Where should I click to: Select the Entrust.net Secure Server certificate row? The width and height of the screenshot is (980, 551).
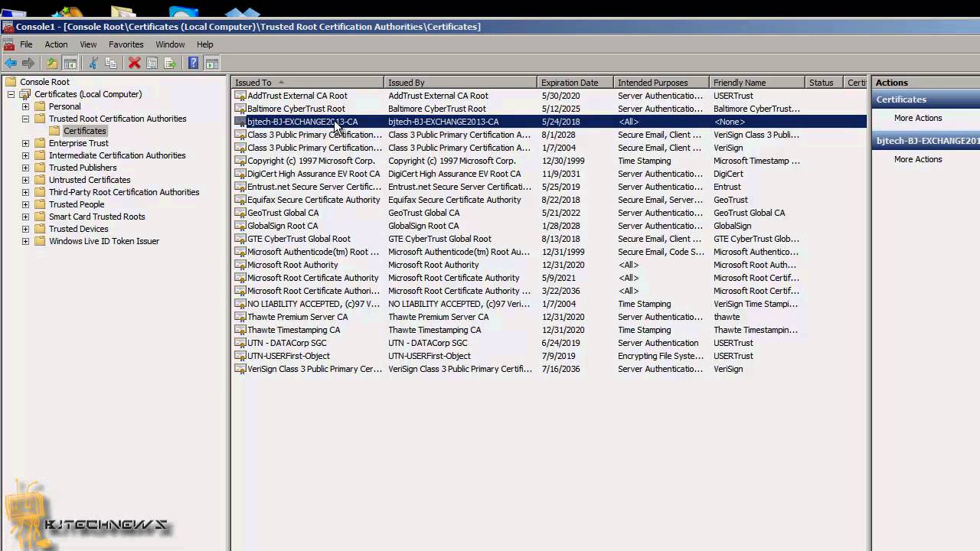550,187
